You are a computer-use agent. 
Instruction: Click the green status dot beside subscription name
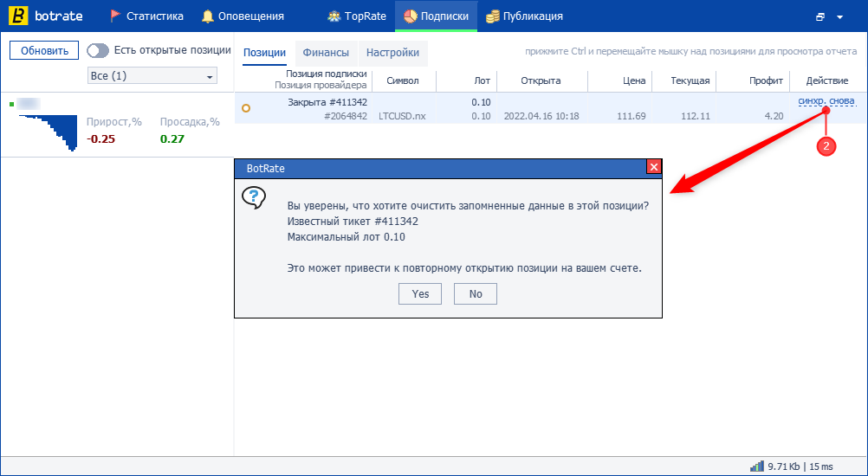[x=11, y=104]
